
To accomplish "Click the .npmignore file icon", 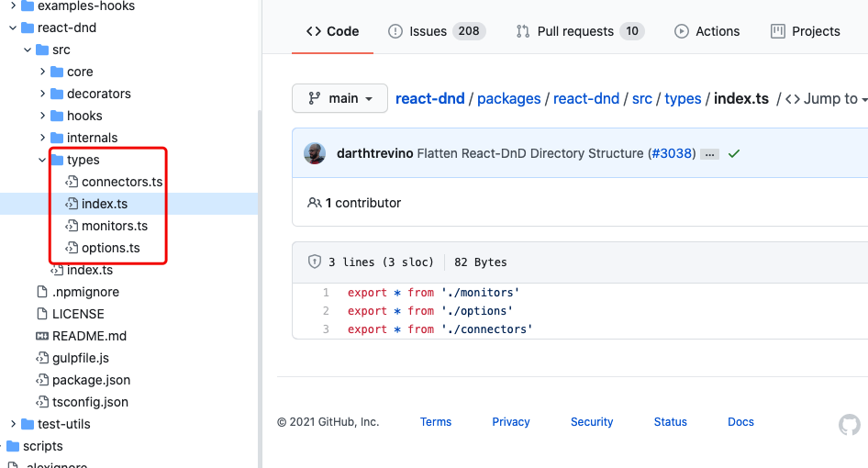I will point(42,292).
